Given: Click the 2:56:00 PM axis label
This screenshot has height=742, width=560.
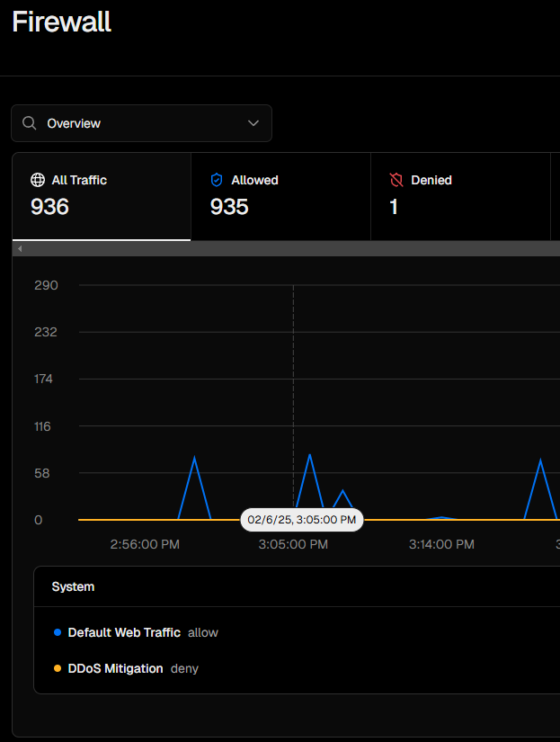Looking at the screenshot, I should coord(145,544).
